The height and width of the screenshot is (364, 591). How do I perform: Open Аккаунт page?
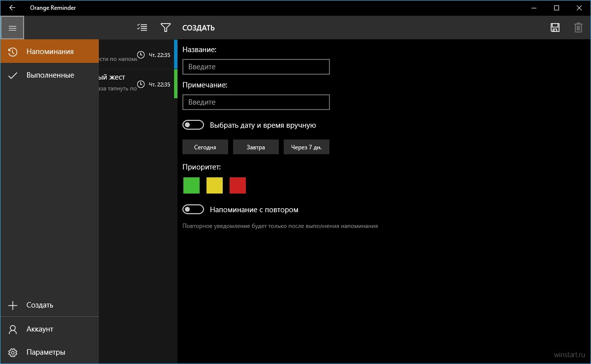(50, 329)
